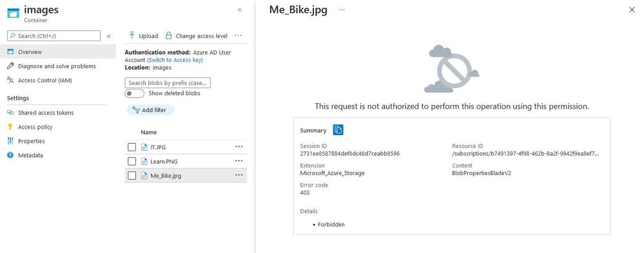Open the Metadata info item
The width and height of the screenshot is (644, 253).
pyautogui.click(x=10, y=155)
